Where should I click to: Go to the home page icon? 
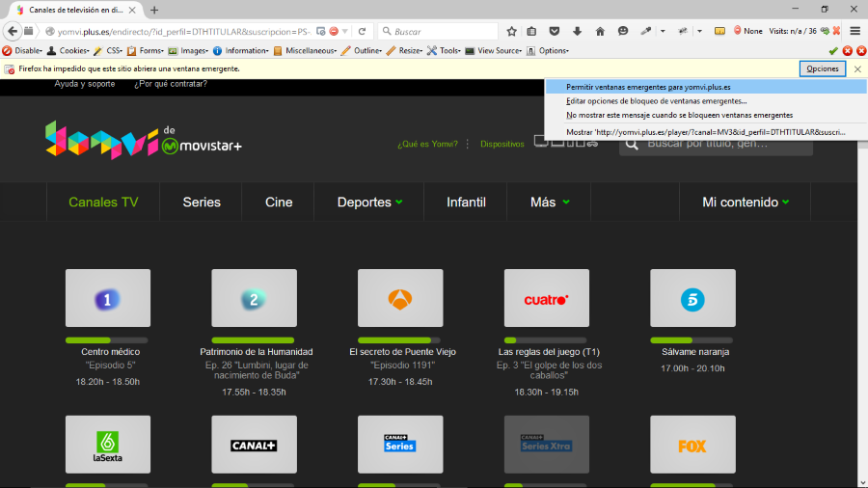click(600, 32)
